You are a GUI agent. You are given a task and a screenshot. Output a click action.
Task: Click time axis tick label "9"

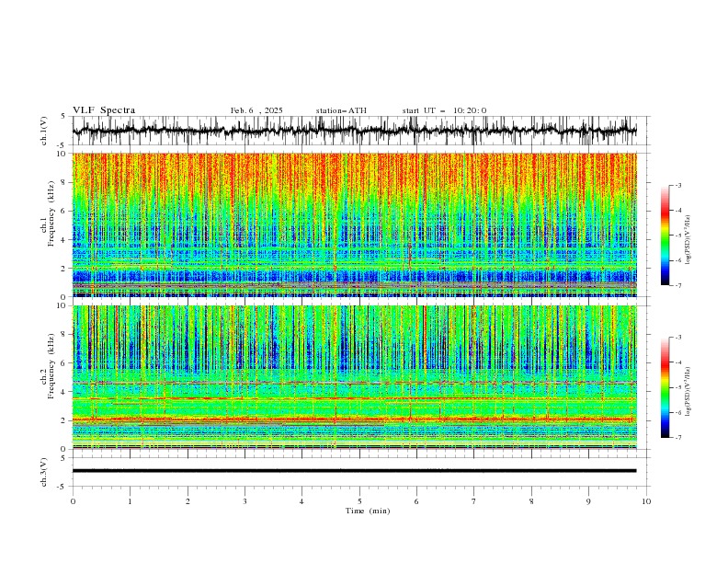point(588,501)
